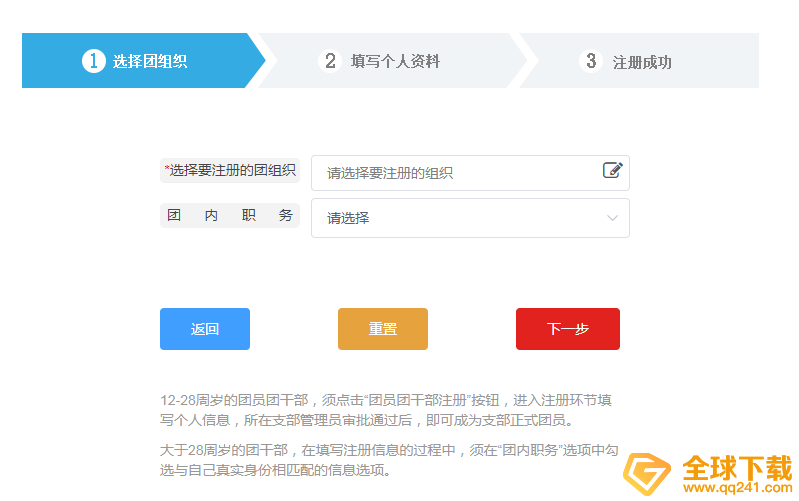Screen dimensions: 799x501
Task: Click the 选择要注册的团组织 label
Action: 230,170
